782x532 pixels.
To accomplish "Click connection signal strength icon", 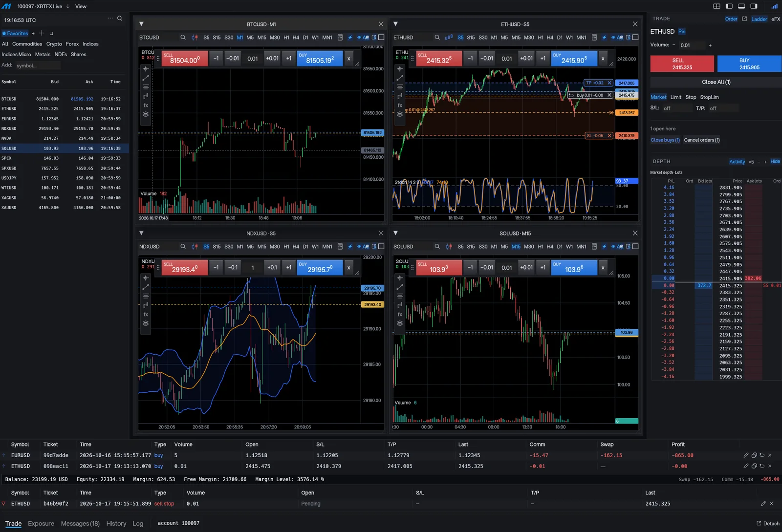I will [x=775, y=6].
